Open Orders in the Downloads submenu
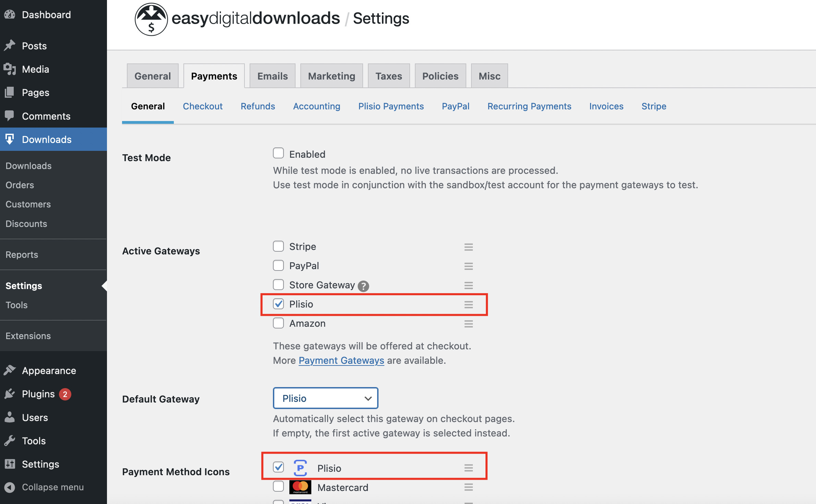 click(x=20, y=185)
